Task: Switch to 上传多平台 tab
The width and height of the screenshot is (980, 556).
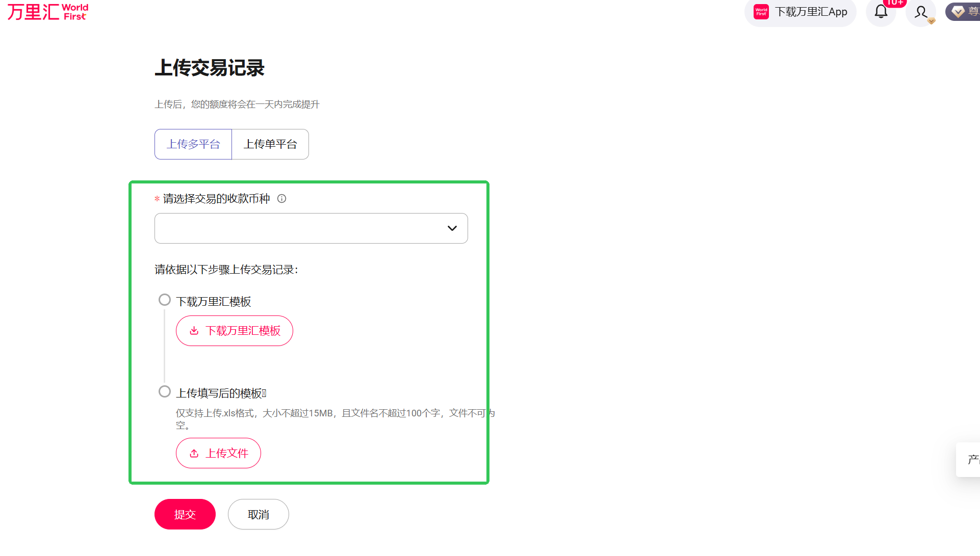Action: point(193,144)
